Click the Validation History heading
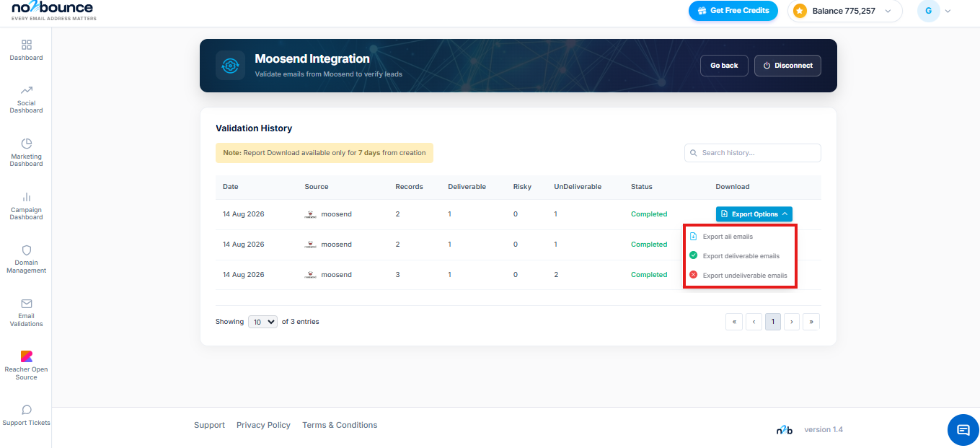Screen dimensions: 980x448 tap(254, 128)
